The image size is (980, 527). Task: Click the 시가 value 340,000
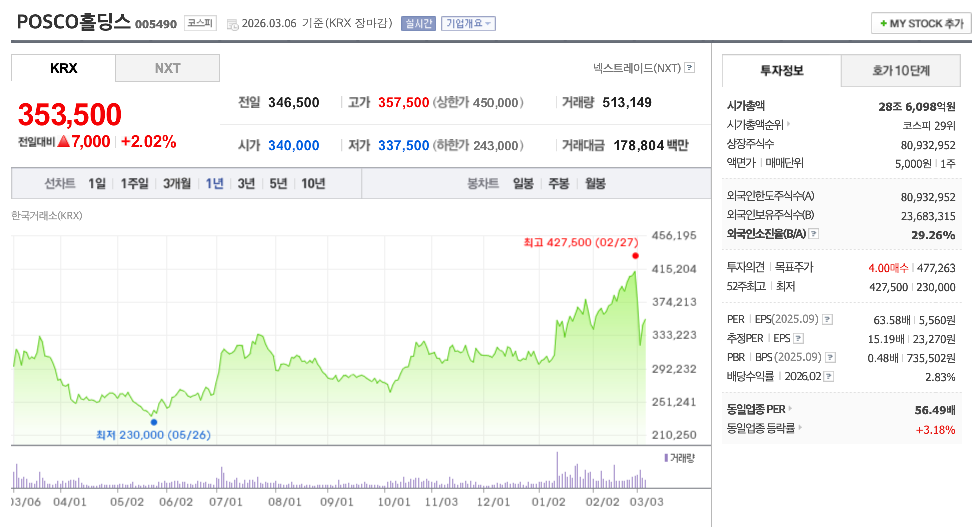[x=294, y=146]
